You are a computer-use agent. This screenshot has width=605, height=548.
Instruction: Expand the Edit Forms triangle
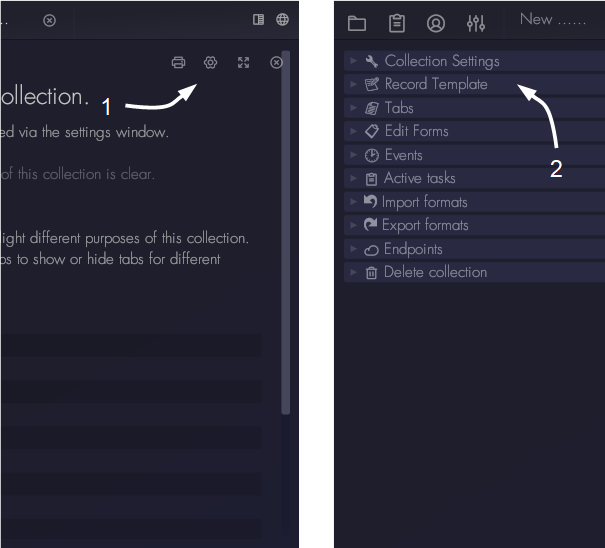pyautogui.click(x=353, y=131)
